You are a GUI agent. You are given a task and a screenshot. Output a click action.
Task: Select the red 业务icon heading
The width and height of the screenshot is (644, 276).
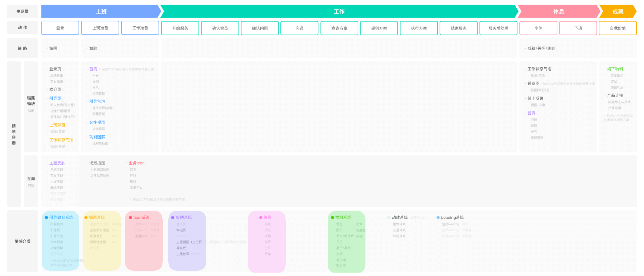pos(136,163)
